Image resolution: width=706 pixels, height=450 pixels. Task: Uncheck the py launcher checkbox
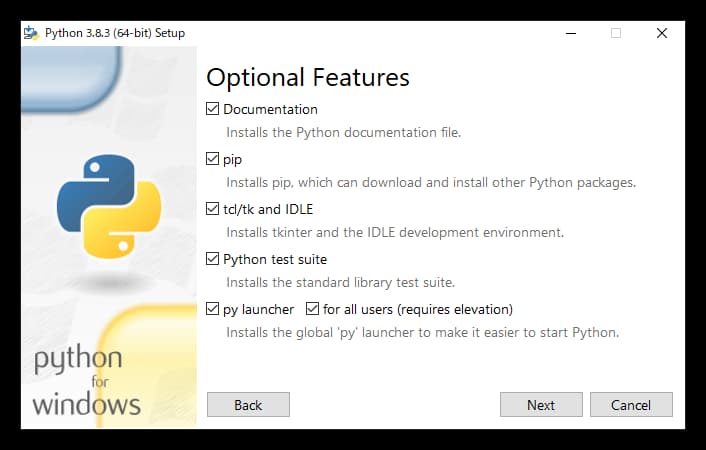pyautogui.click(x=213, y=309)
